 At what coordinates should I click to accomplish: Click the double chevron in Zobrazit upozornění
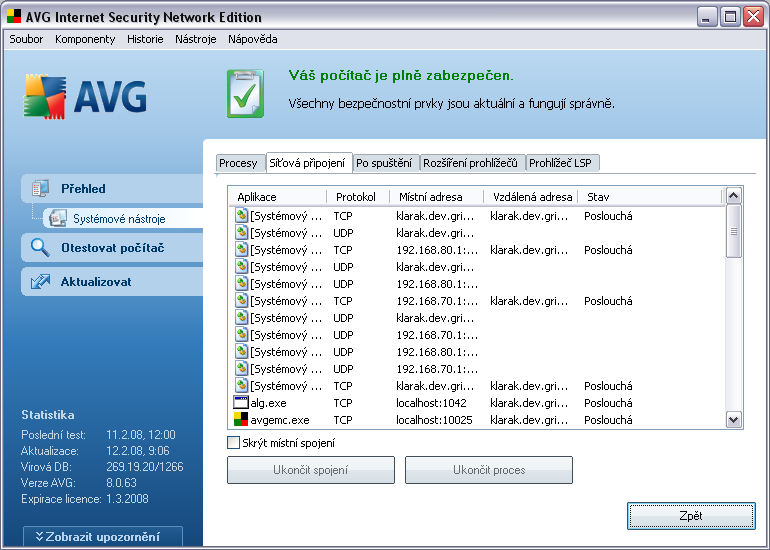click(39, 536)
